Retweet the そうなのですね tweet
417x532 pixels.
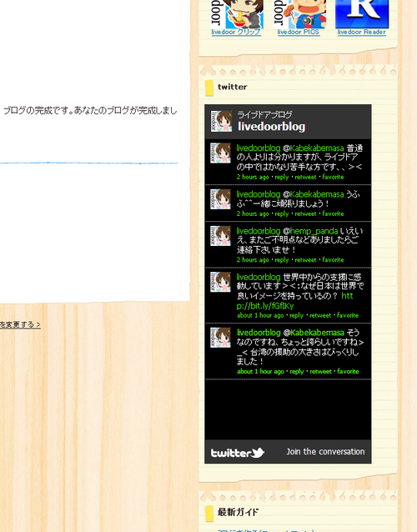[x=320, y=372]
